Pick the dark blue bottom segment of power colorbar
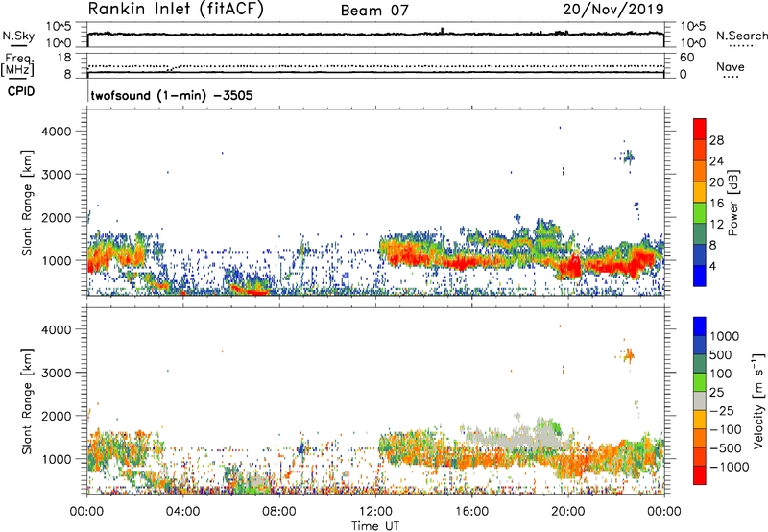The image size is (768, 532). 700,277
